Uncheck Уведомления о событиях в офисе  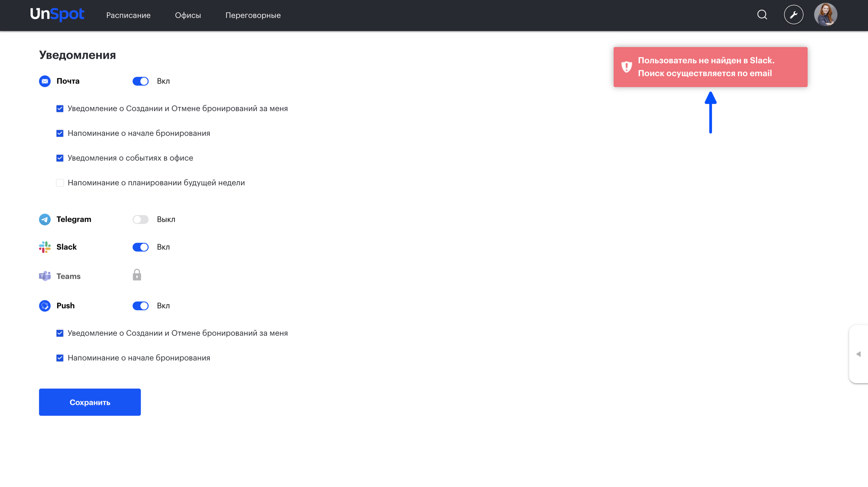(x=60, y=158)
